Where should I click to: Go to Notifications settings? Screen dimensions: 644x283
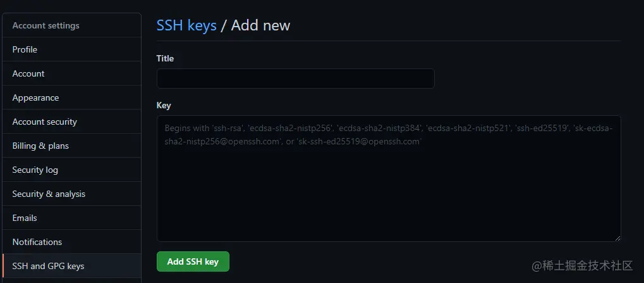(37, 242)
